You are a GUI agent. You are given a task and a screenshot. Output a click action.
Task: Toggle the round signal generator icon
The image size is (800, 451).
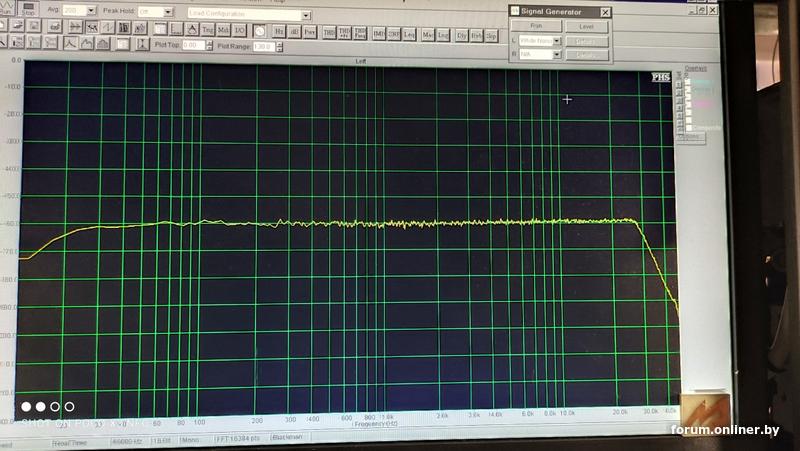(260, 31)
